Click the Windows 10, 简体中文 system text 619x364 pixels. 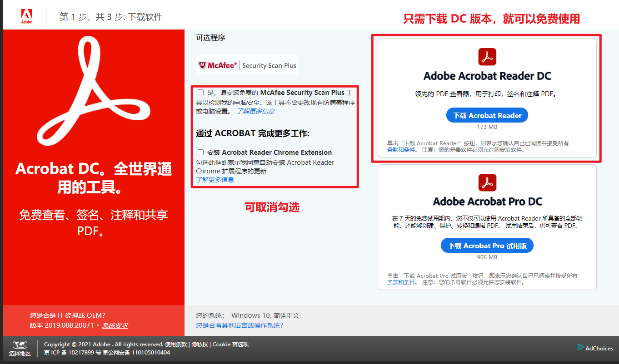pyautogui.click(x=265, y=315)
